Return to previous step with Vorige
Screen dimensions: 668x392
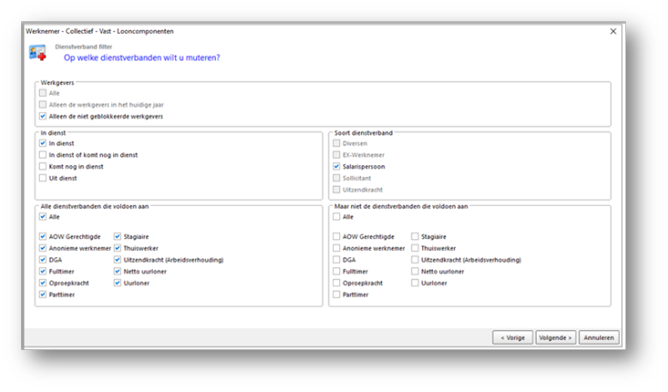pyautogui.click(x=513, y=337)
